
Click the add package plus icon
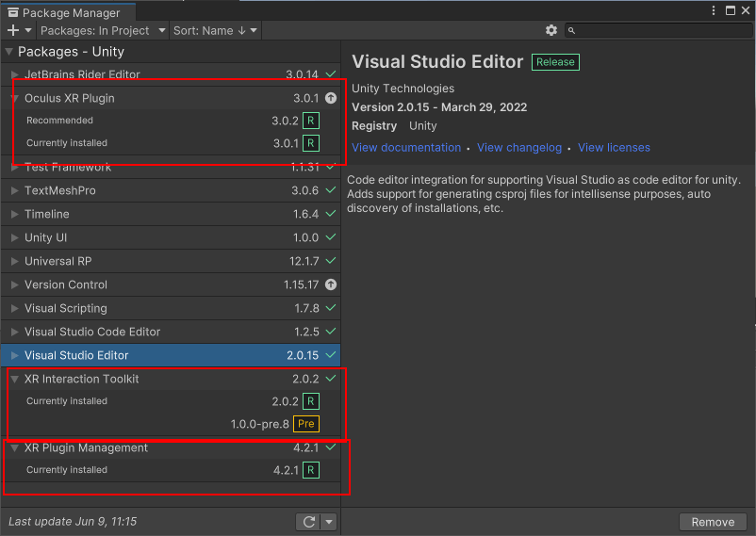pyautogui.click(x=12, y=30)
